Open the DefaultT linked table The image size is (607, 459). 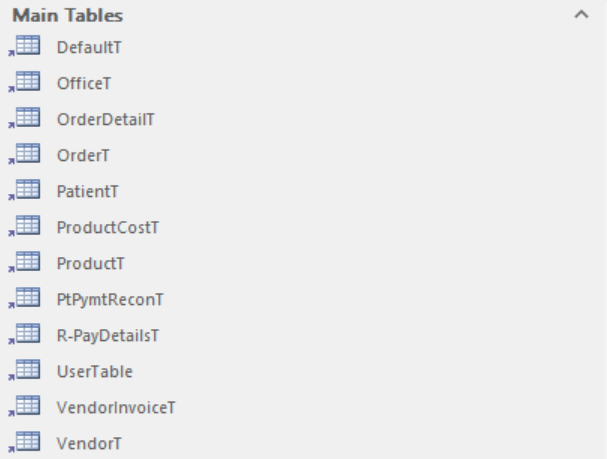pyautogui.click(x=89, y=47)
